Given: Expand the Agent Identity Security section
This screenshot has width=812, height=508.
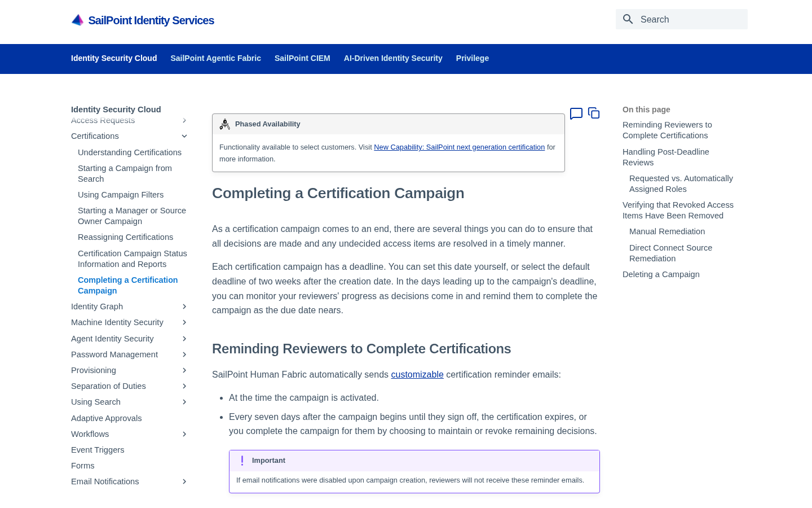Looking at the screenshot, I should click(184, 339).
